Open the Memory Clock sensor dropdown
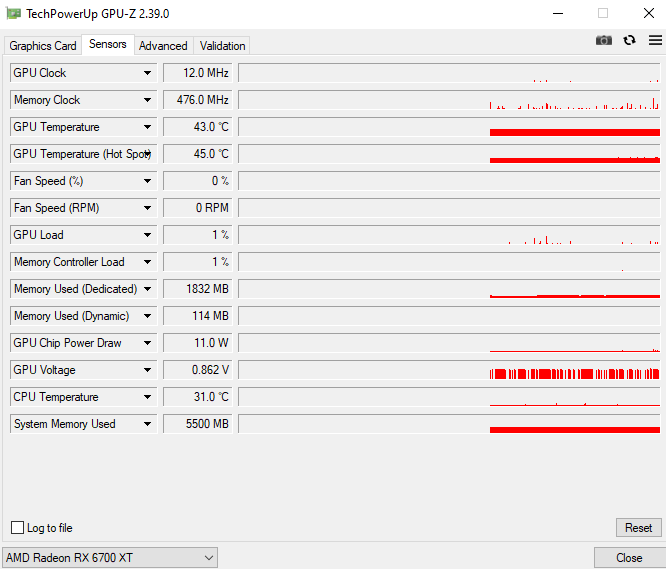 coord(83,100)
